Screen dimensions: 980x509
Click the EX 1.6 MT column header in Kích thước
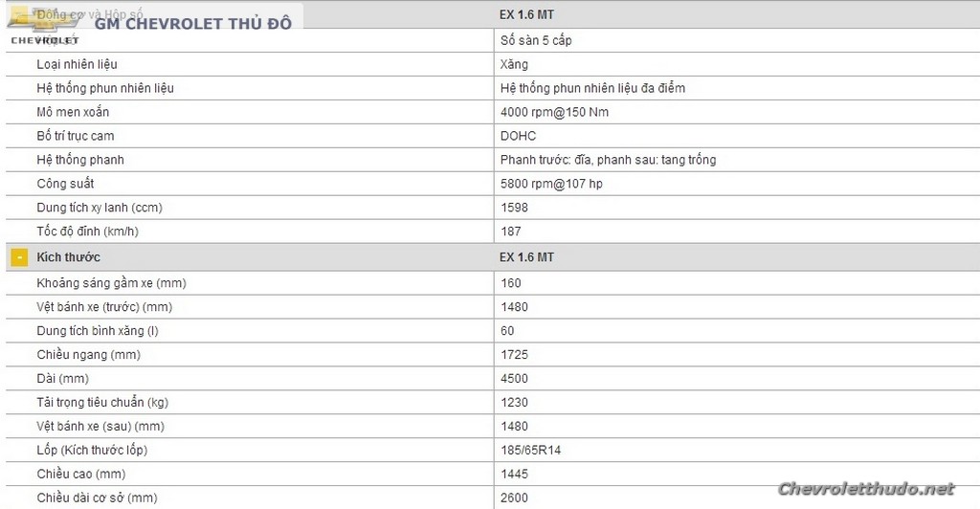(526, 257)
